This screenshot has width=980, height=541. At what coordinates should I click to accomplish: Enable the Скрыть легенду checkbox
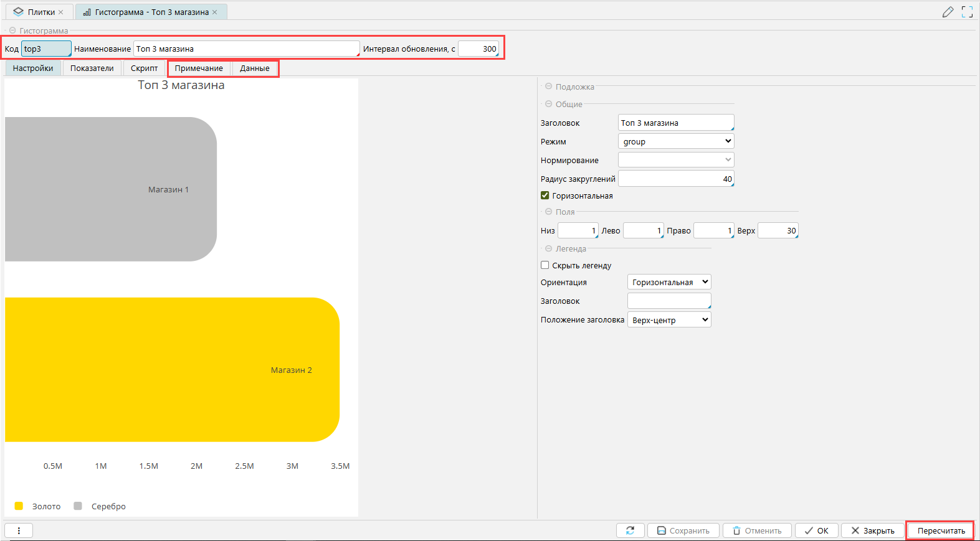click(x=545, y=265)
